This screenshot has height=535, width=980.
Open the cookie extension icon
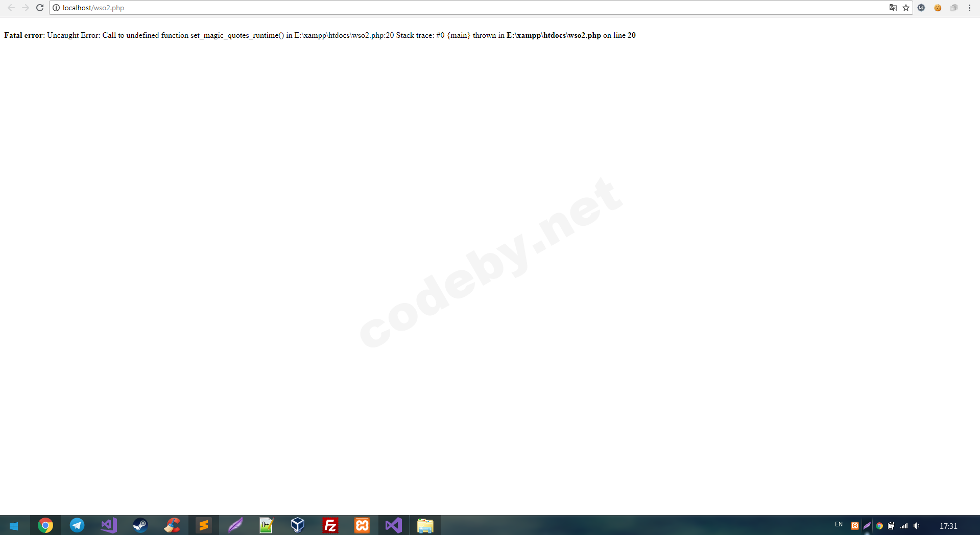[938, 8]
